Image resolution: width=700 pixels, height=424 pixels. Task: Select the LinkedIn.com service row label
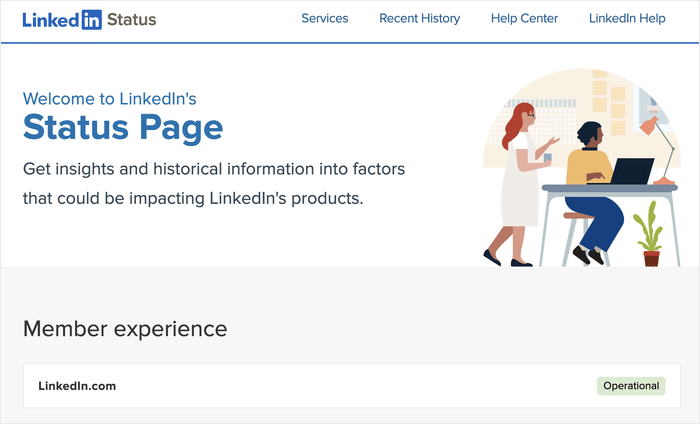click(77, 386)
